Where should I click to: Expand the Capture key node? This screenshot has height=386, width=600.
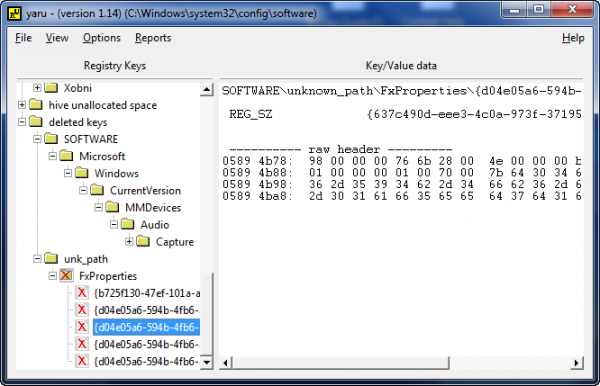129,241
